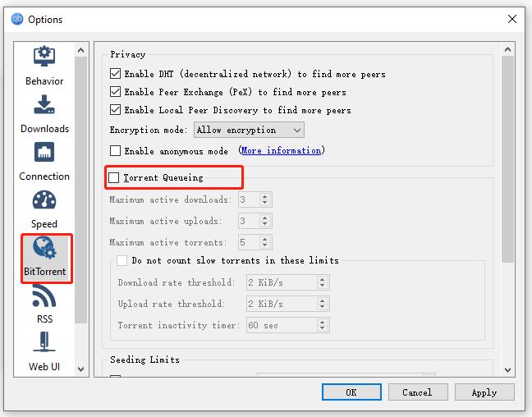Image resolution: width=532 pixels, height=417 pixels.
Task: Select the Connection label in sidebar
Action: tap(44, 176)
